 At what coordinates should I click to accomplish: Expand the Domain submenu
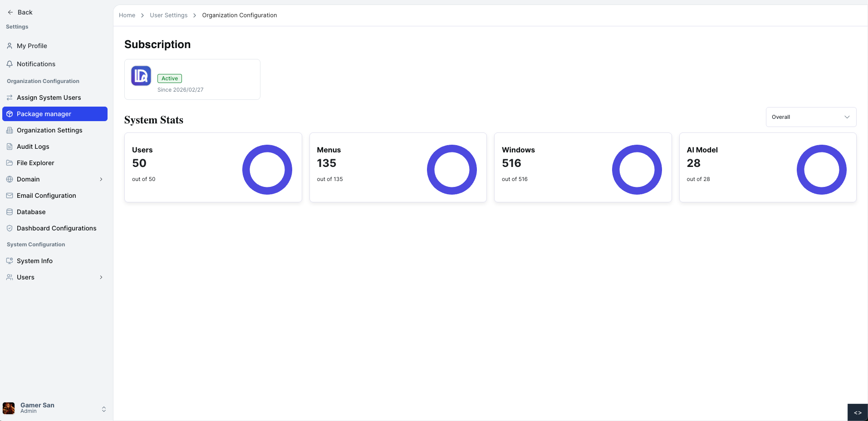click(101, 179)
